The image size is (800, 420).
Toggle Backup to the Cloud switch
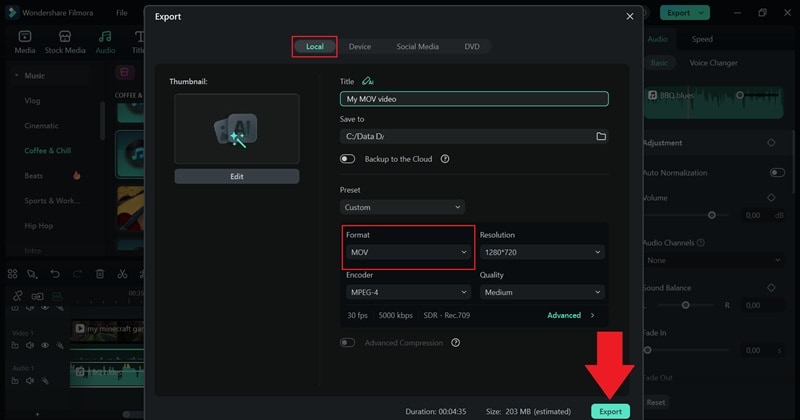pyautogui.click(x=347, y=159)
